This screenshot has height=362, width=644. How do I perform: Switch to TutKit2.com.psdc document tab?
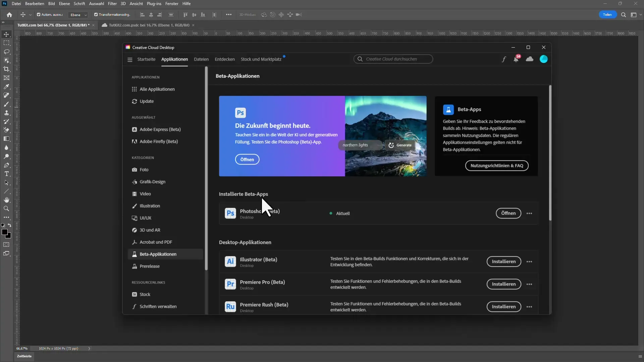pos(149,25)
